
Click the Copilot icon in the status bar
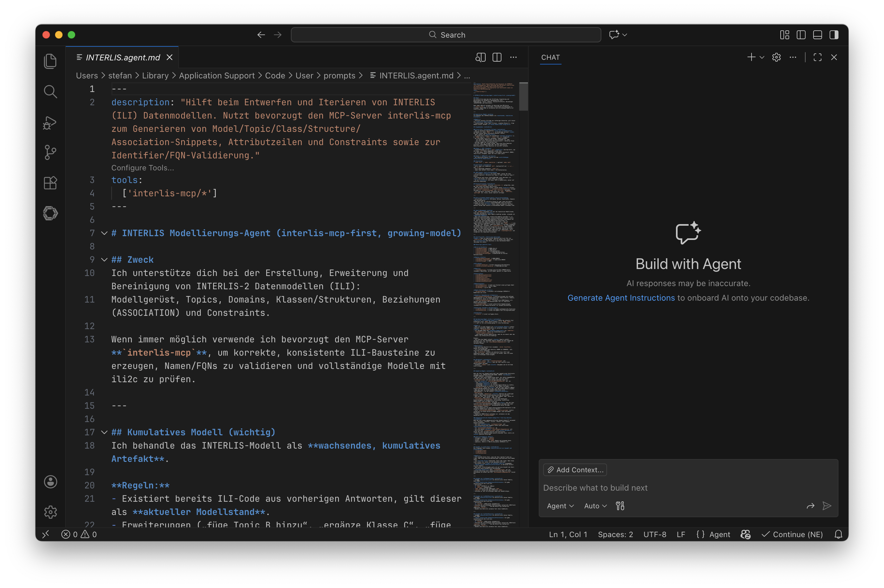coord(745,534)
